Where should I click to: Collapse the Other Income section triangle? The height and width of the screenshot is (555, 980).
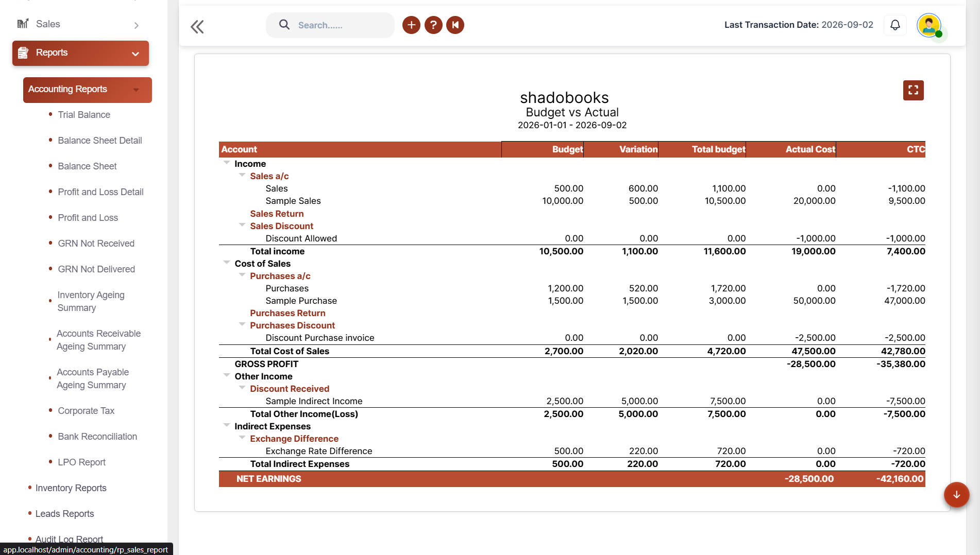(227, 375)
